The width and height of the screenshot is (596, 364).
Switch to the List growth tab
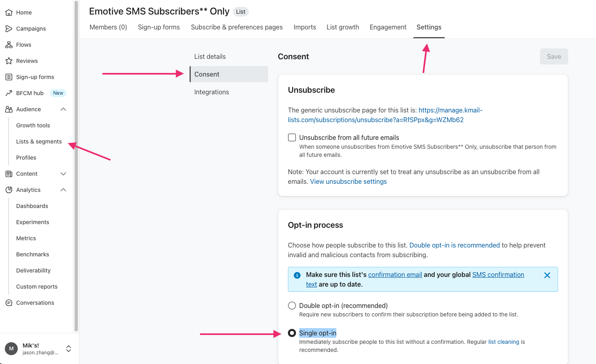pyautogui.click(x=343, y=27)
